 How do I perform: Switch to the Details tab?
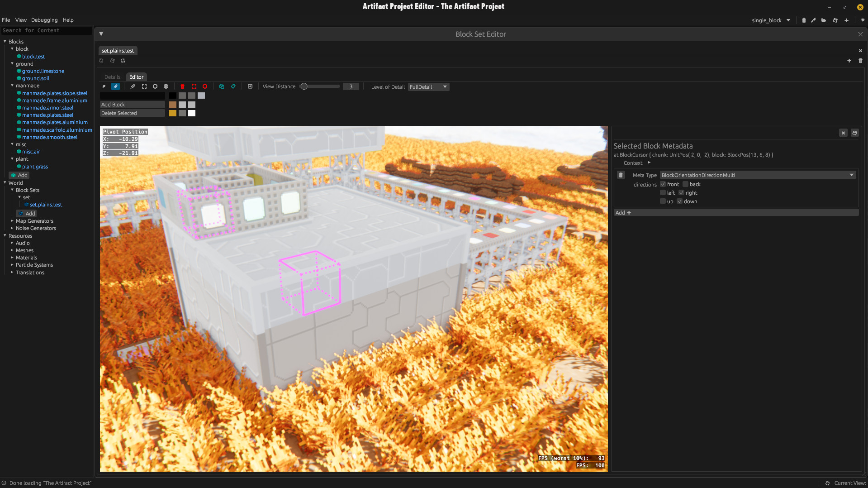112,77
